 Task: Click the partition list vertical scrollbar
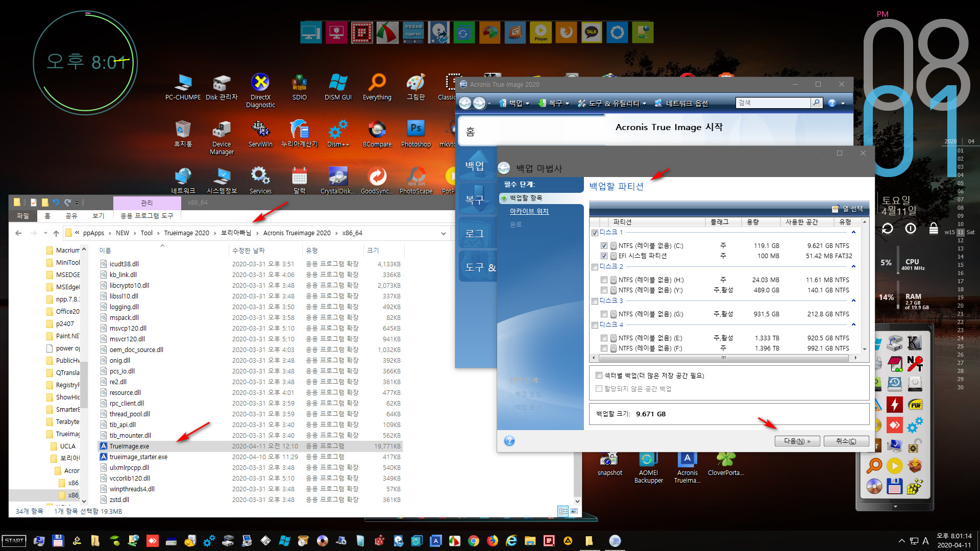(x=865, y=286)
